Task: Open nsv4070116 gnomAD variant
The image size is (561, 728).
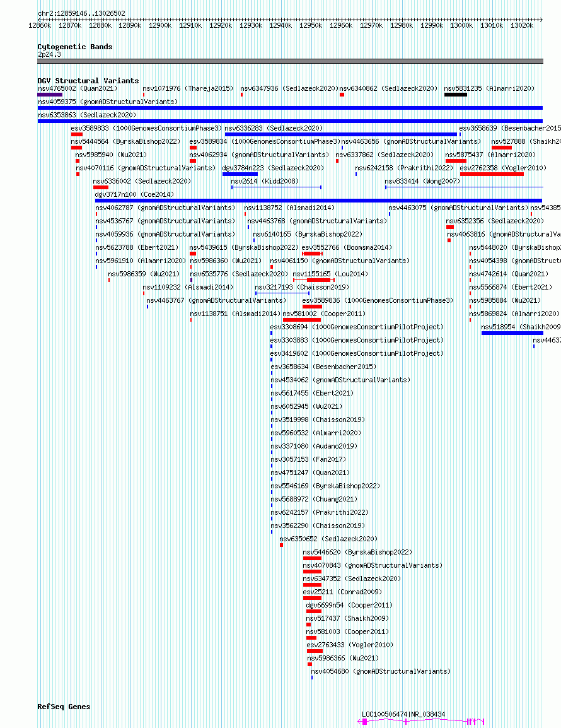Action: (146, 168)
